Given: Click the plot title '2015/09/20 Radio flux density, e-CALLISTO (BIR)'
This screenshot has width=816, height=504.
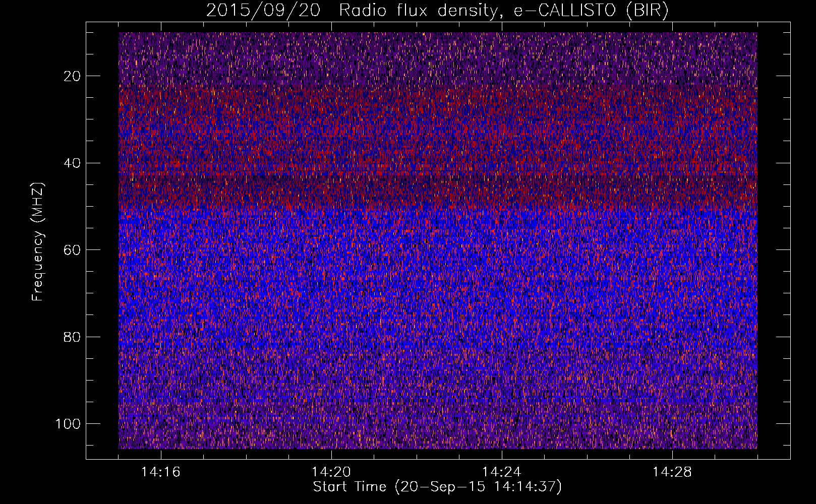Looking at the screenshot, I should pos(437,11).
